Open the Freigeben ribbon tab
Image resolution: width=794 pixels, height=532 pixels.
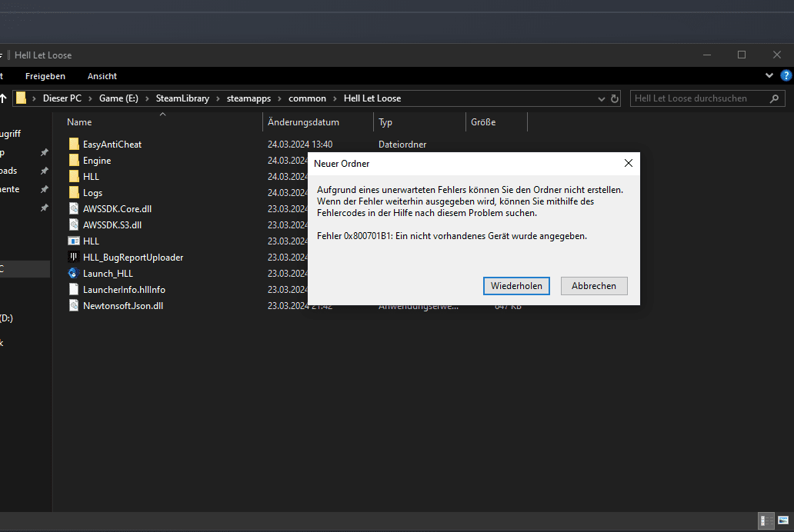click(x=45, y=76)
